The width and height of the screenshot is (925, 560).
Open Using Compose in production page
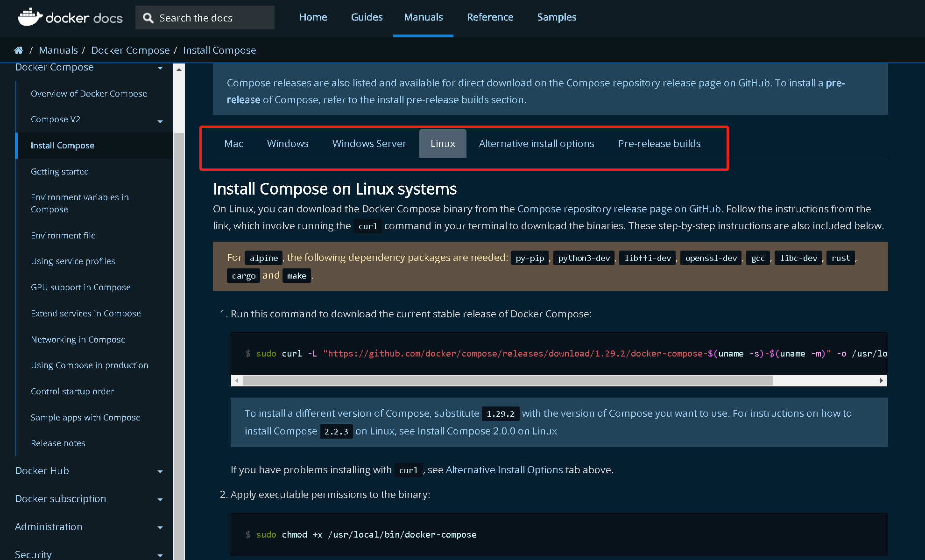tap(90, 365)
